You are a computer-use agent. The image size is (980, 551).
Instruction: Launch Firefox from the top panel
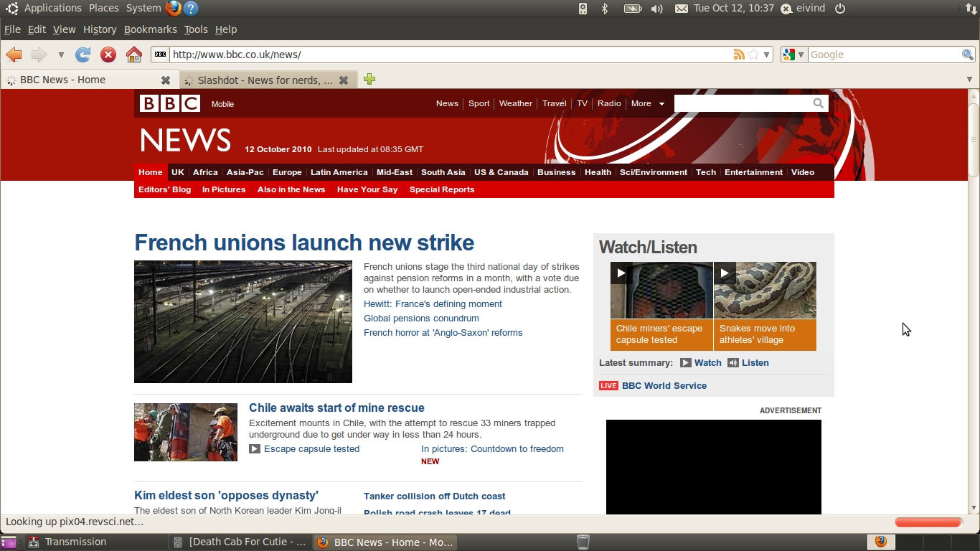[x=173, y=9]
